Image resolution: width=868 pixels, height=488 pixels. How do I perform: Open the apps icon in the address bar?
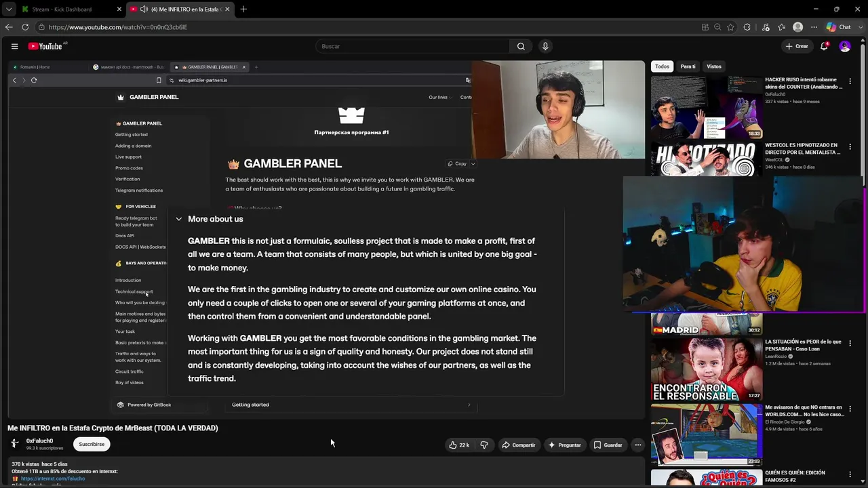705,27
